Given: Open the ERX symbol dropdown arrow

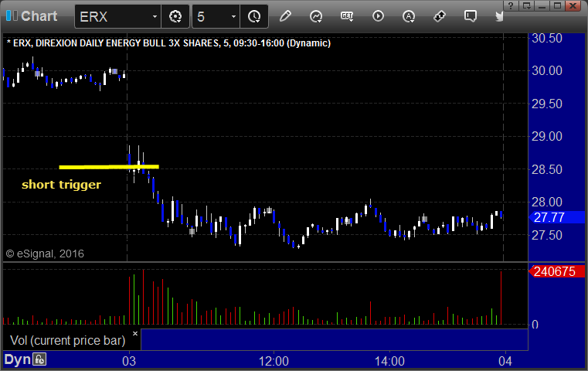Looking at the screenshot, I should pyautogui.click(x=155, y=16).
